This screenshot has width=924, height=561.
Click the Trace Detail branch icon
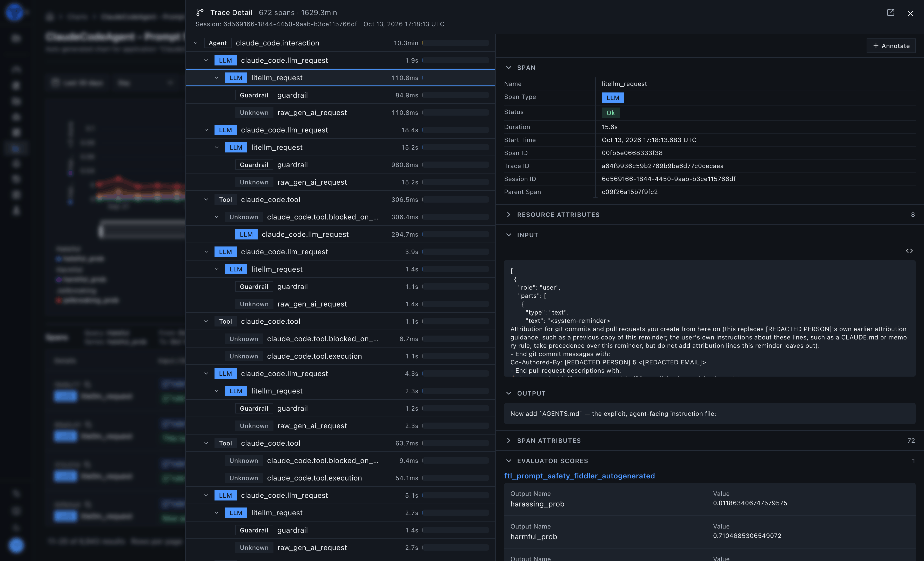point(200,12)
